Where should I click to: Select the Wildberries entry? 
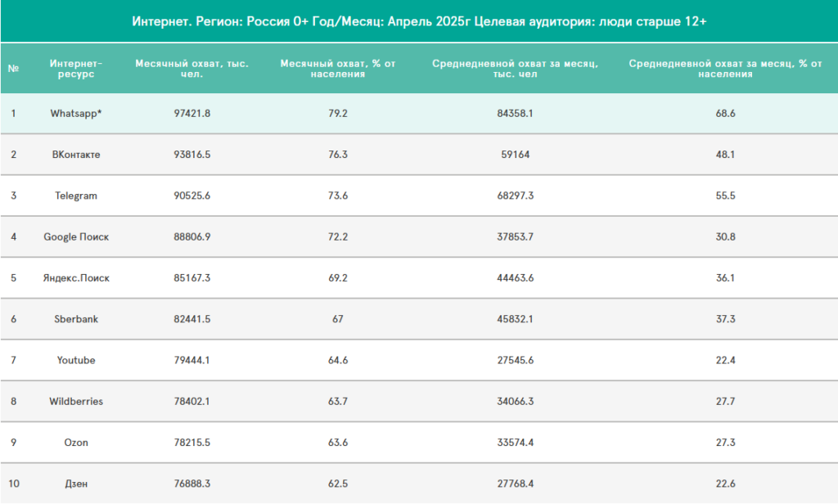76,402
